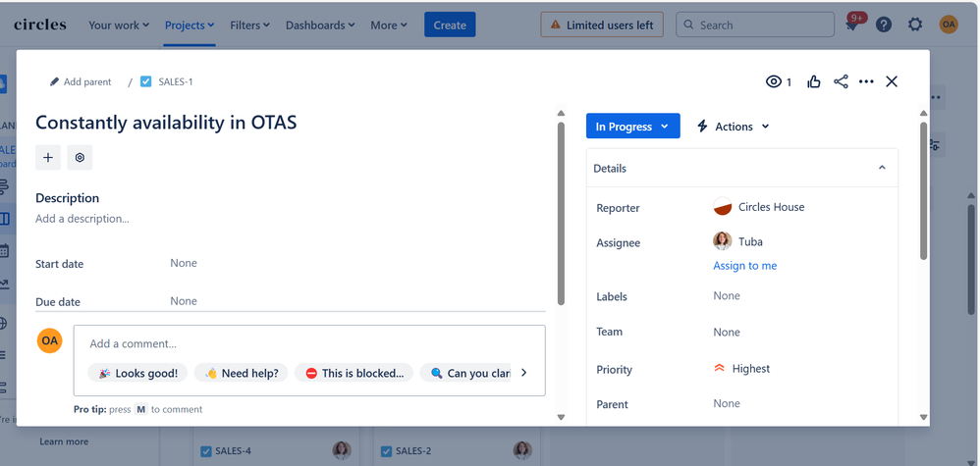
Task: Show more quick comment suggestions arrow
Action: click(x=523, y=373)
